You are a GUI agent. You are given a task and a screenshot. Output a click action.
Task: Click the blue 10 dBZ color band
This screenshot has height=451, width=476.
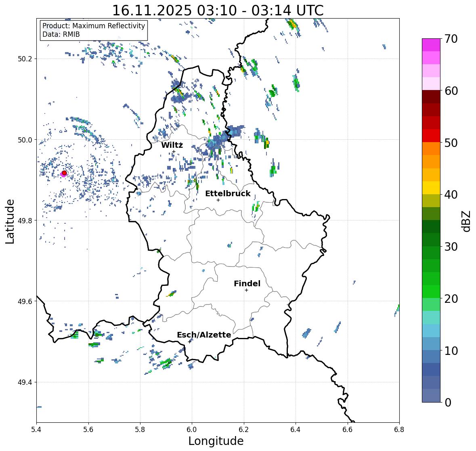[x=431, y=343]
